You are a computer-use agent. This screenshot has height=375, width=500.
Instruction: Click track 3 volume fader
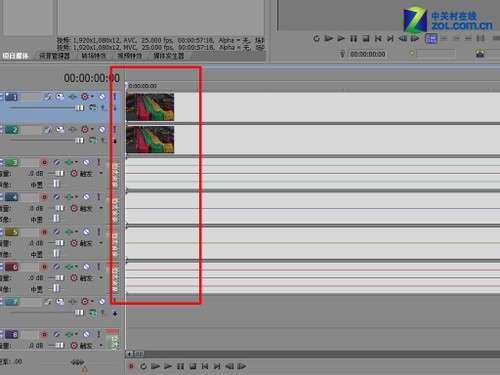click(x=59, y=173)
